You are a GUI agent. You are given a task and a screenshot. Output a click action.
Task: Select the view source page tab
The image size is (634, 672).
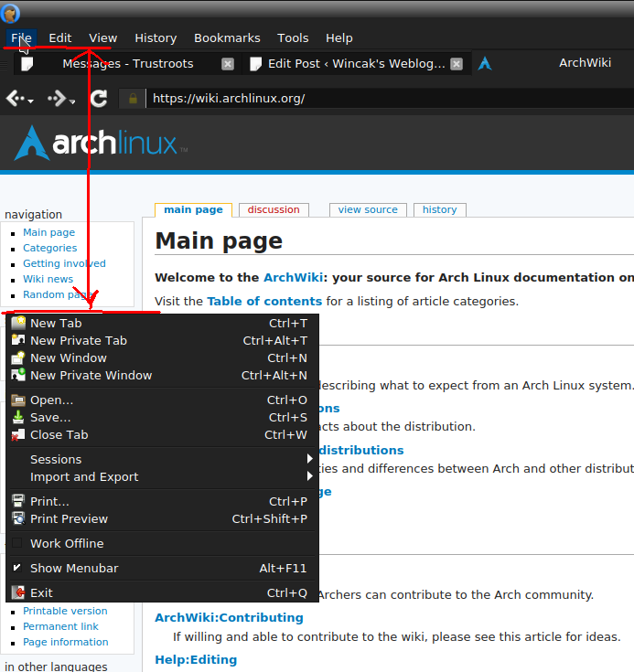pos(368,209)
